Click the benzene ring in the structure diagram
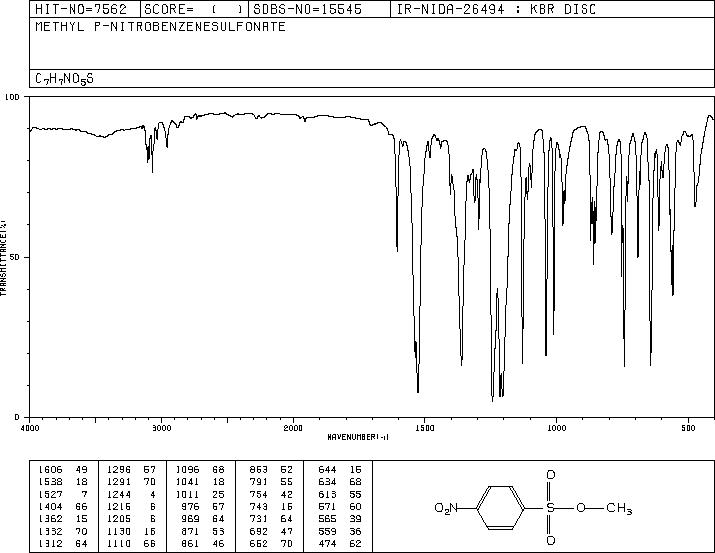Viewport: 715px width, 553px height. pos(501,508)
